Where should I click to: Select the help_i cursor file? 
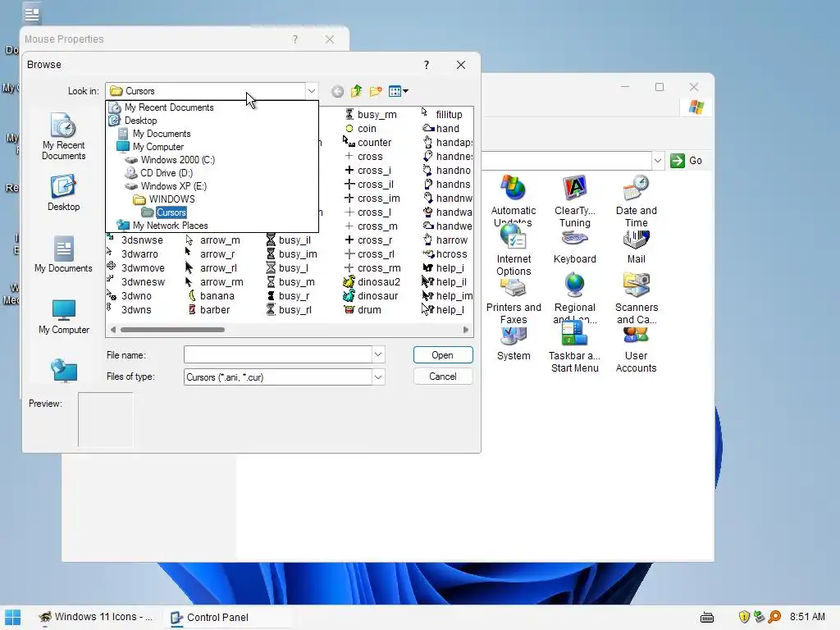(x=443, y=268)
